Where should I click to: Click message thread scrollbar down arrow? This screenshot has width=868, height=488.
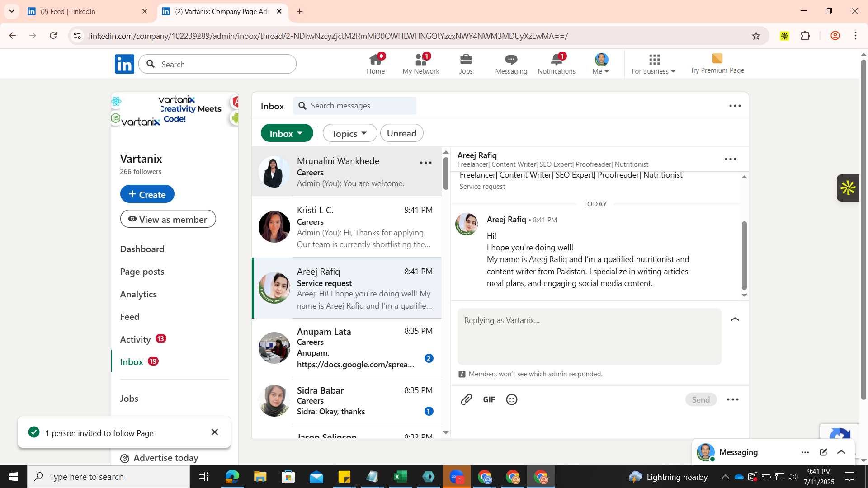[744, 296]
